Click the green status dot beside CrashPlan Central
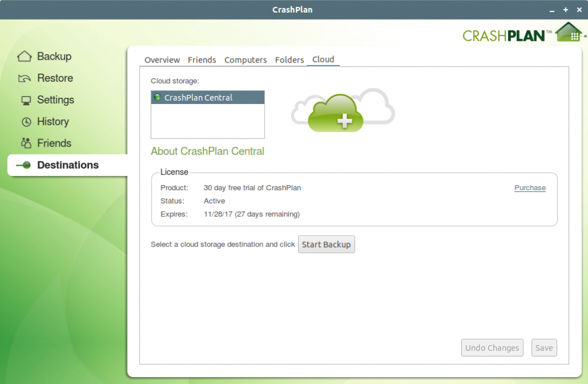 [156, 97]
